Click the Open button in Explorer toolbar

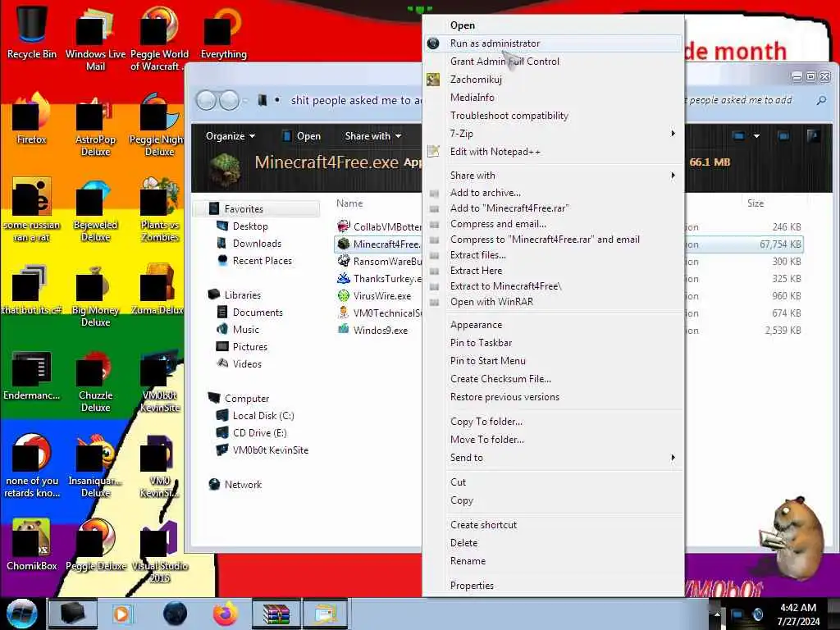tap(301, 136)
